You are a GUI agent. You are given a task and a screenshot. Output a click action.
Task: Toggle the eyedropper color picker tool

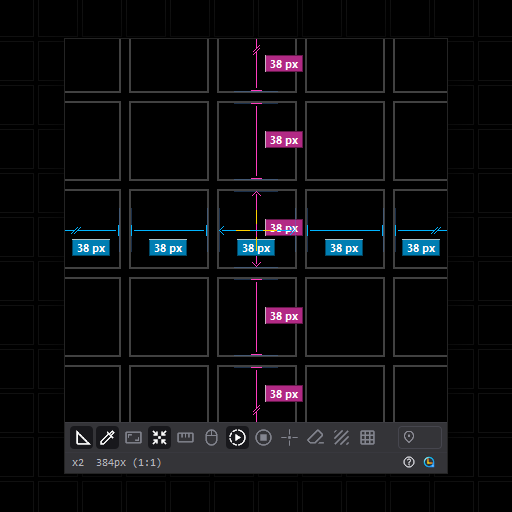[107, 437]
